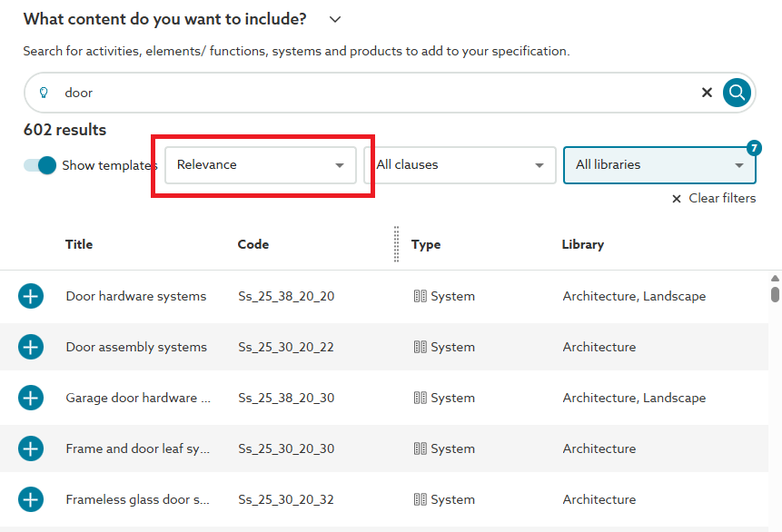Image resolution: width=782 pixels, height=532 pixels.
Task: Click the Library column header
Action: click(x=583, y=244)
